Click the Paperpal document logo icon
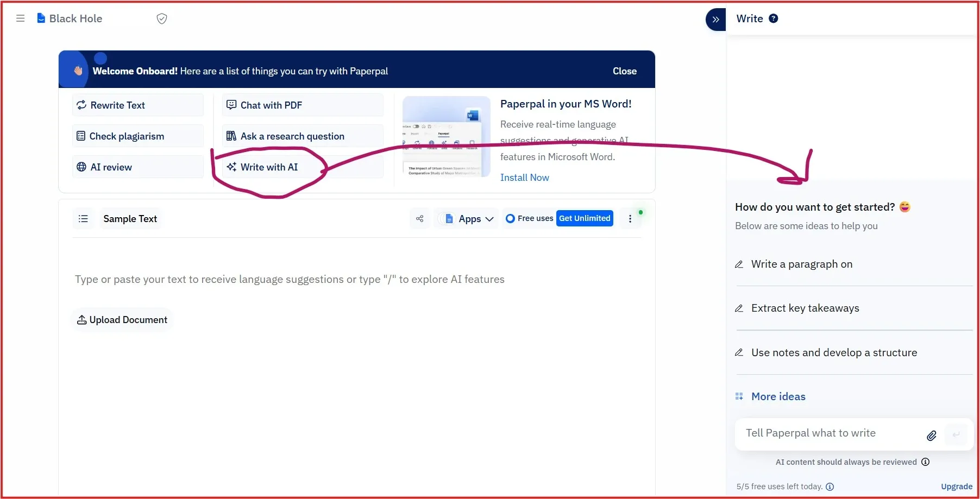Image resolution: width=980 pixels, height=499 pixels. 41,18
